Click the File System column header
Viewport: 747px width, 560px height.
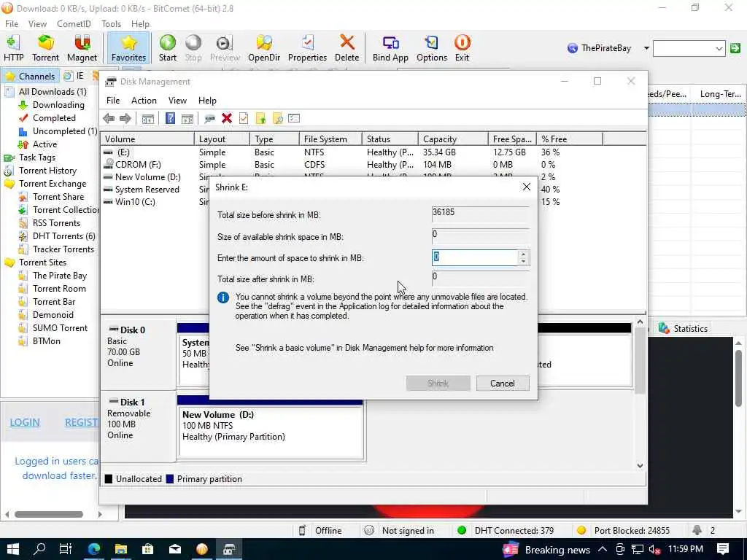click(x=330, y=139)
